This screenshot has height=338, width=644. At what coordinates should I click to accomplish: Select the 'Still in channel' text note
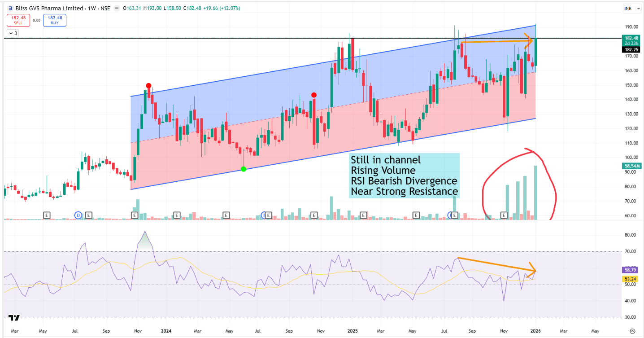405,176
